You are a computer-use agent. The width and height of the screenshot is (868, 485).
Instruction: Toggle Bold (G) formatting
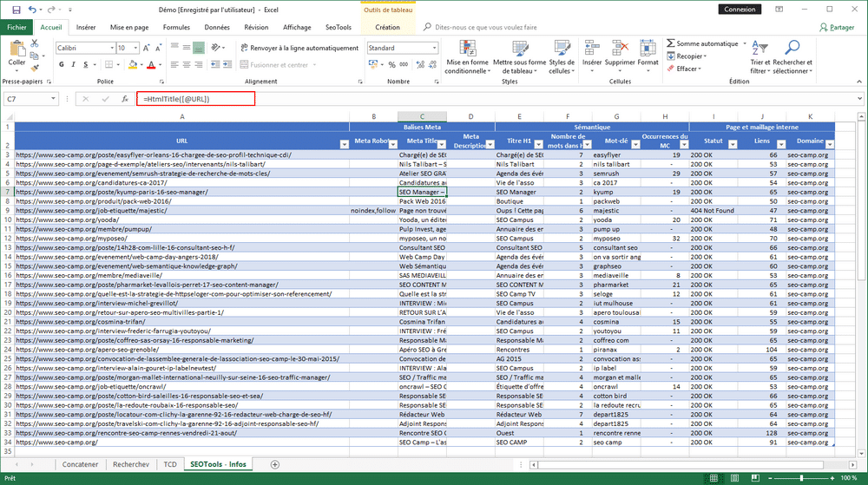(x=62, y=65)
